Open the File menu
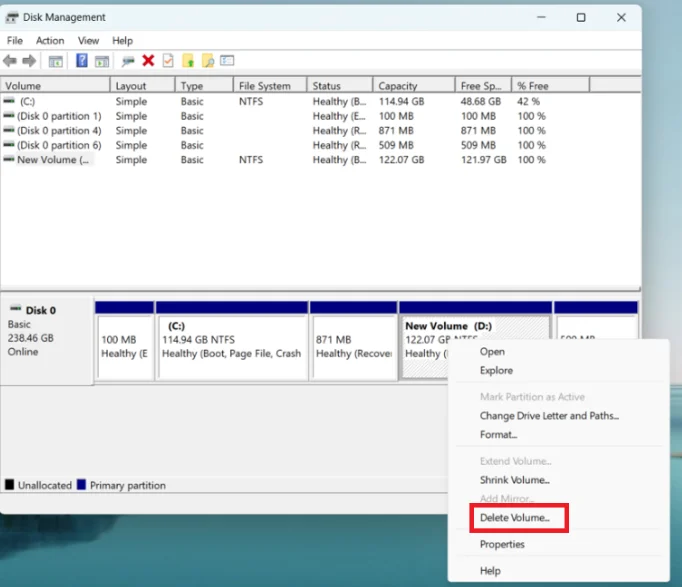The image size is (682, 587). click(x=15, y=40)
